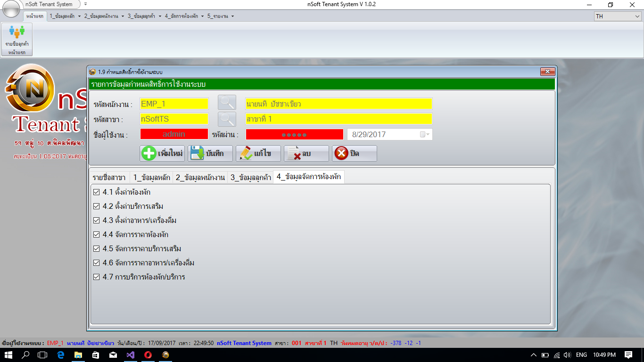Click the pencil icon on แก้ไข (edit)
The height and width of the screenshot is (362, 644).
coord(247,153)
